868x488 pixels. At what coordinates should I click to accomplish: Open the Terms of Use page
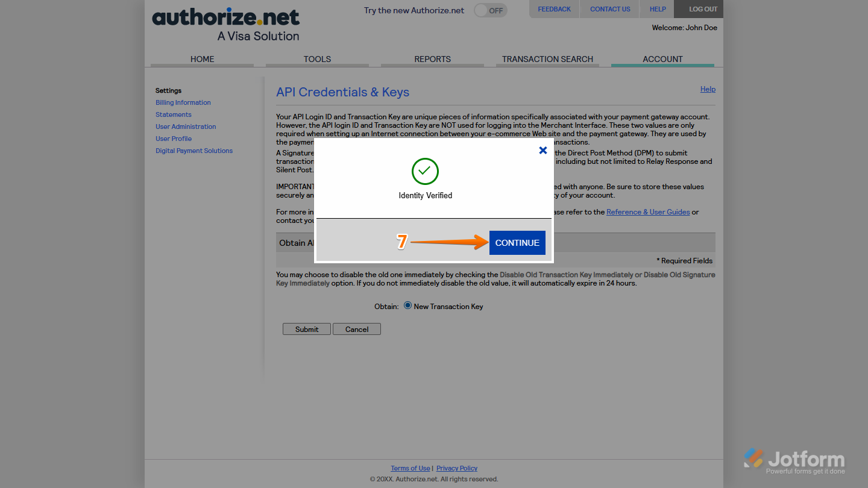tap(410, 468)
